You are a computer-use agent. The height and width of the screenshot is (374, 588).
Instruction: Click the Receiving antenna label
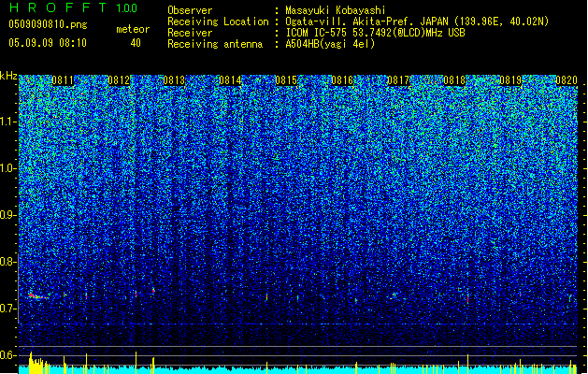point(215,44)
